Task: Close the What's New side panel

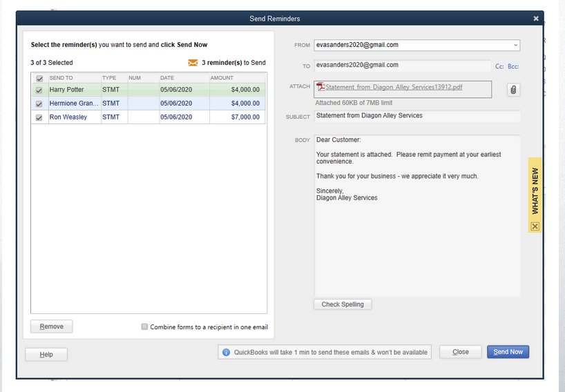Action: 535,226
